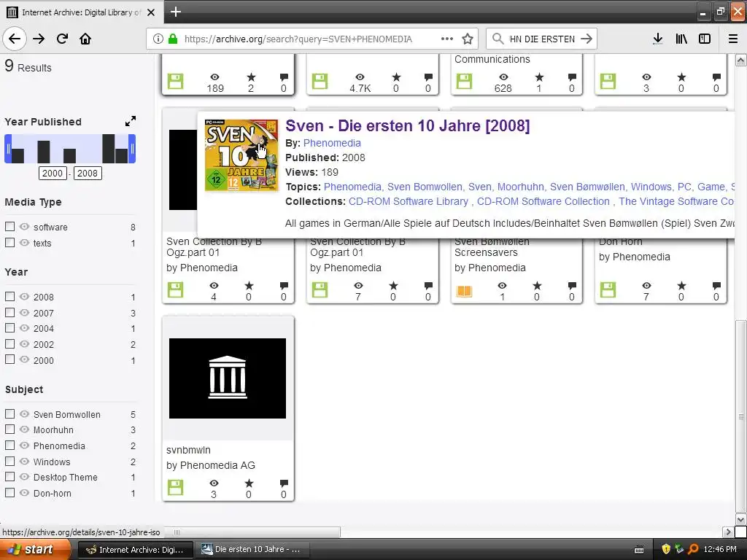Click the Sven 10 Jahre cover thumbnail
This screenshot has height=560, width=747.
coord(241,155)
